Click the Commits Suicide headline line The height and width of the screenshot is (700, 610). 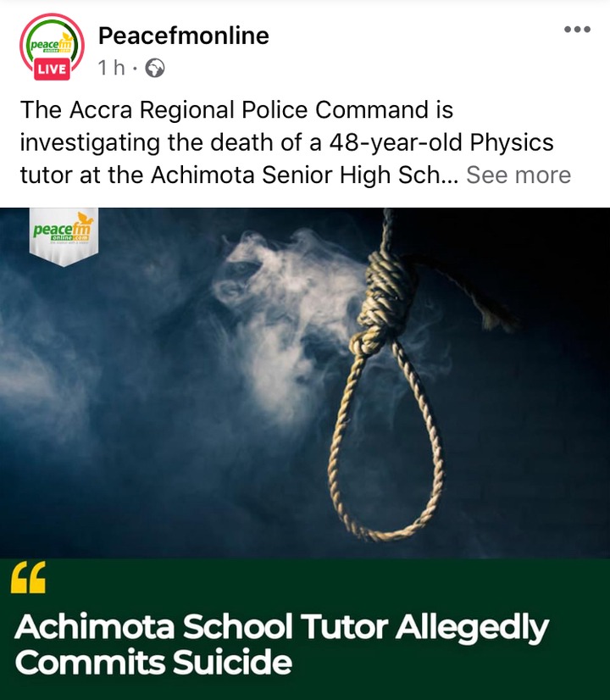[153, 663]
